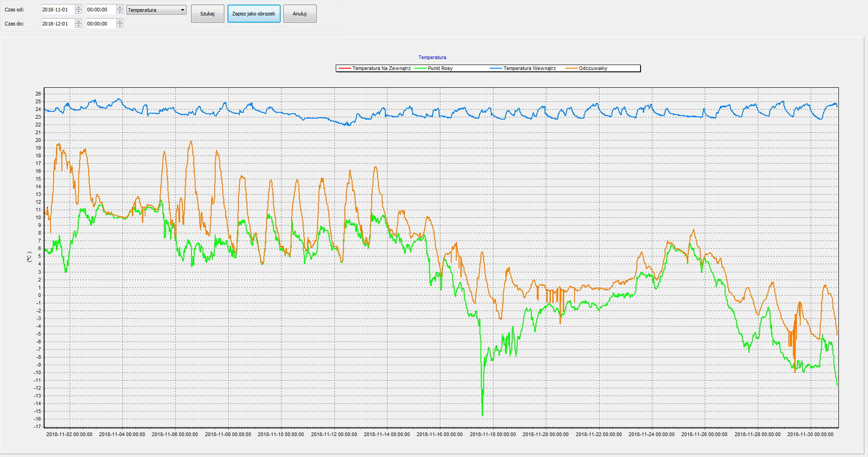Click up arrow on Czas do time

tap(120, 22)
